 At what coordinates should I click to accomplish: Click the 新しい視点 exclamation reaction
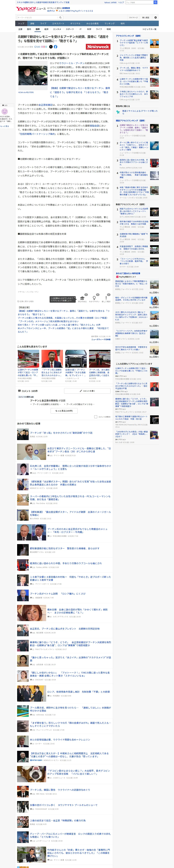click(106, 298)
